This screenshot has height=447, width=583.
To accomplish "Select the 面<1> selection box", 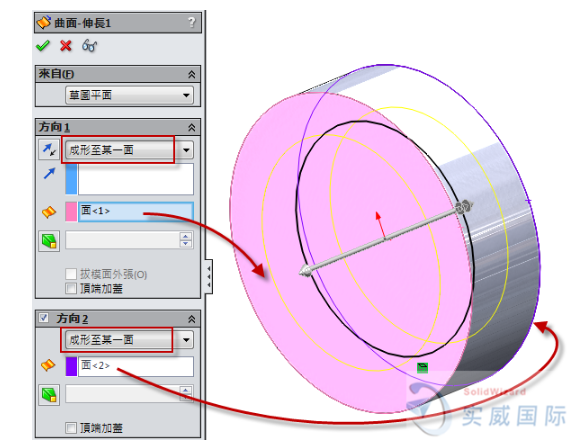I will [136, 211].
